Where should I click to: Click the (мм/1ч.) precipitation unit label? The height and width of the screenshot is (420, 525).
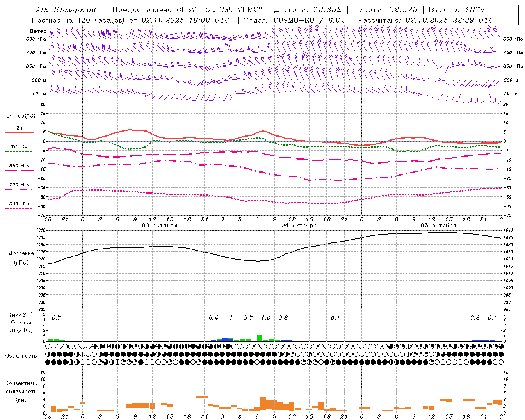coord(21,330)
